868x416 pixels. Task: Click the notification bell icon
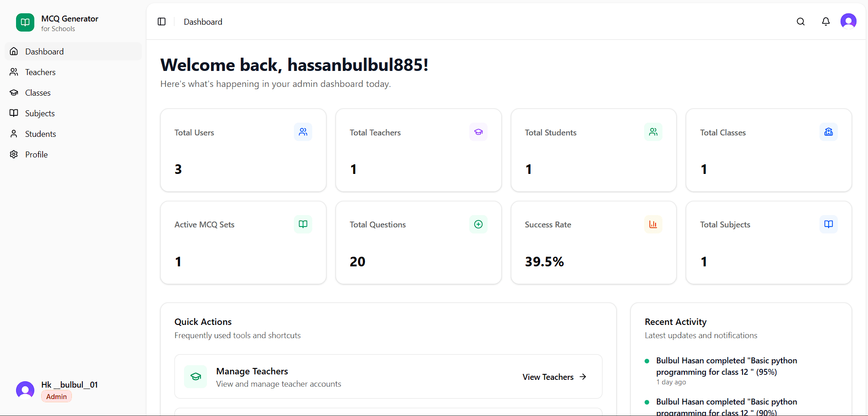(825, 22)
